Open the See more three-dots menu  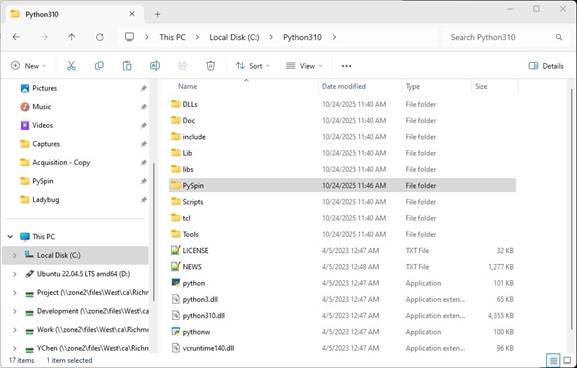point(346,66)
